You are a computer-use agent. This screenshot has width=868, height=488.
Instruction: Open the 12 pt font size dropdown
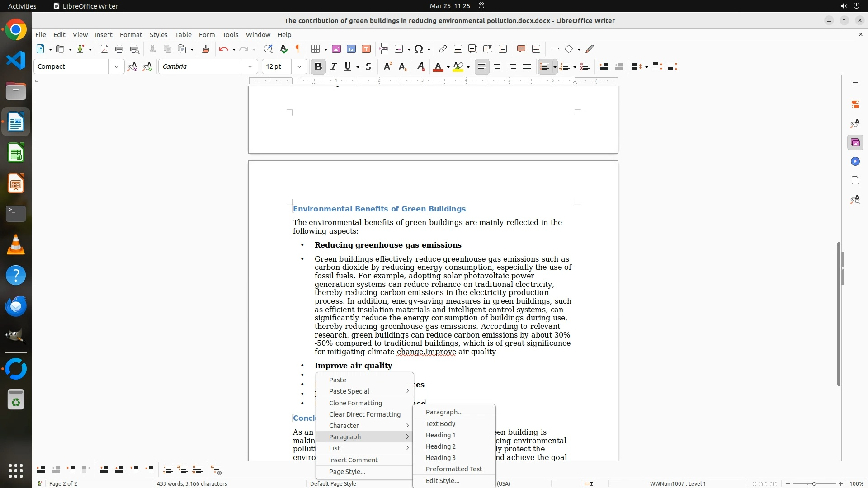point(299,67)
